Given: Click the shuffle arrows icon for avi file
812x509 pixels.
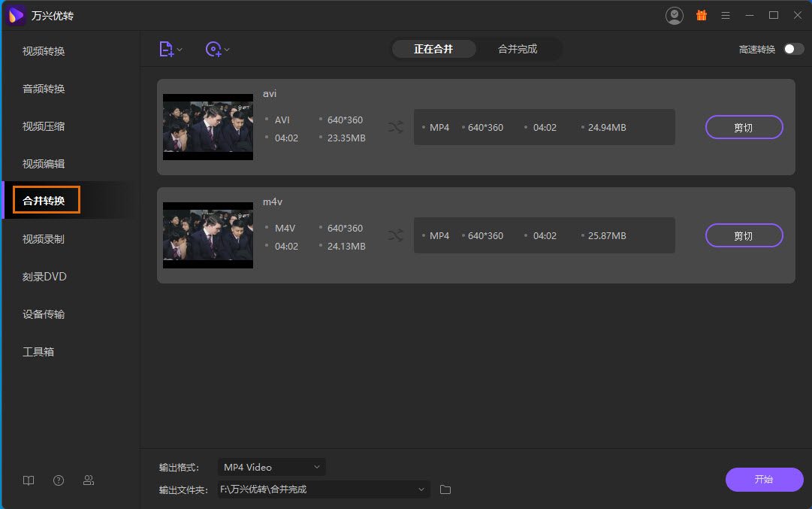Looking at the screenshot, I should pos(396,128).
